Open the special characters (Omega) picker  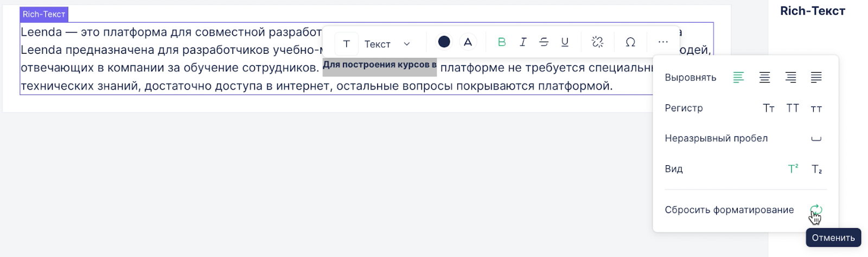[x=630, y=42]
